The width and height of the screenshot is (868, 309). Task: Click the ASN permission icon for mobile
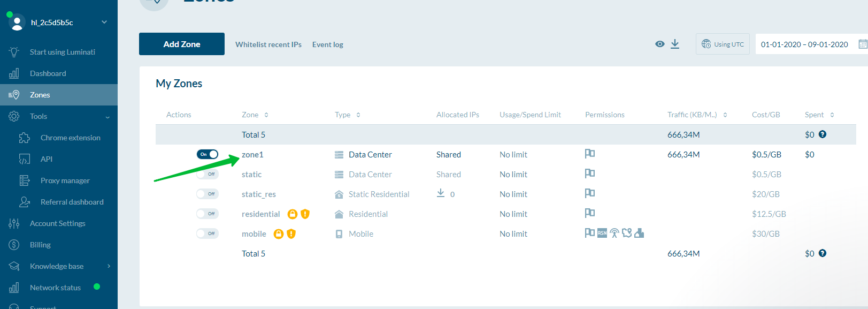click(x=602, y=233)
